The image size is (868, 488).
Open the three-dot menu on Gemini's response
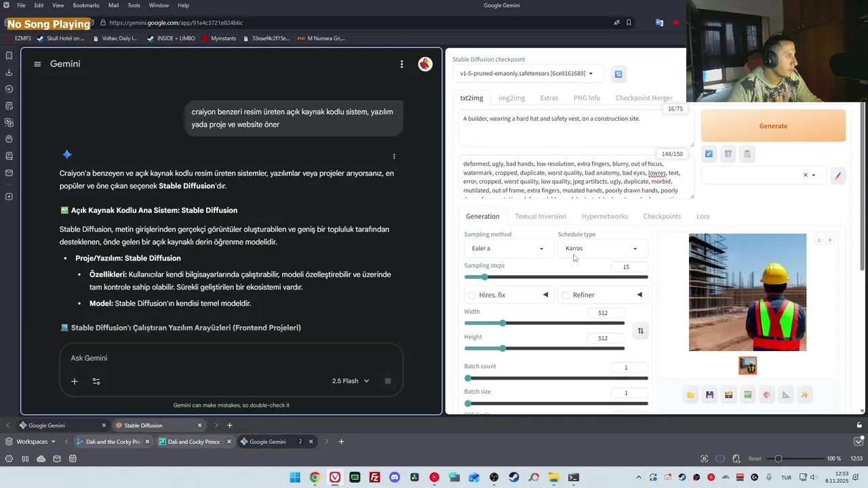point(394,157)
